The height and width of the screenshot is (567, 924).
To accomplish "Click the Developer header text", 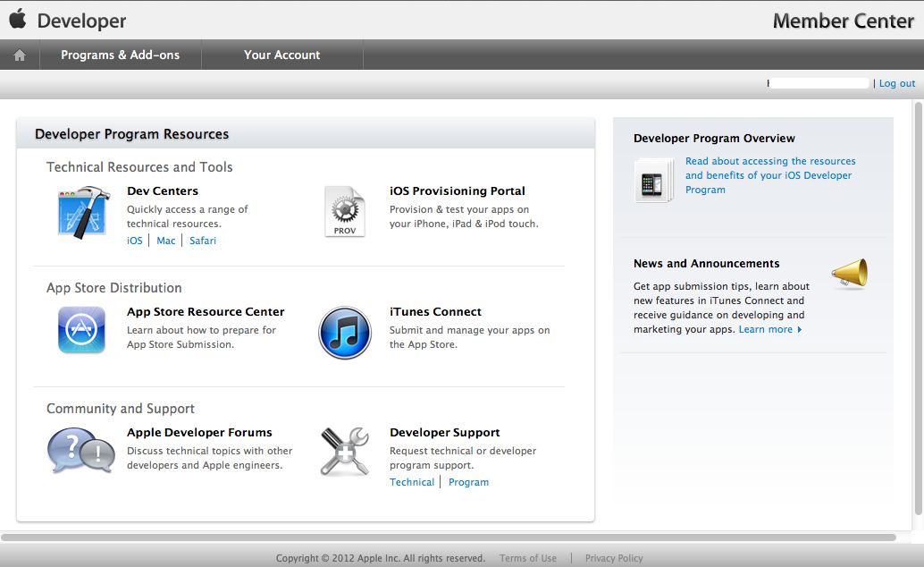I will click(x=81, y=21).
